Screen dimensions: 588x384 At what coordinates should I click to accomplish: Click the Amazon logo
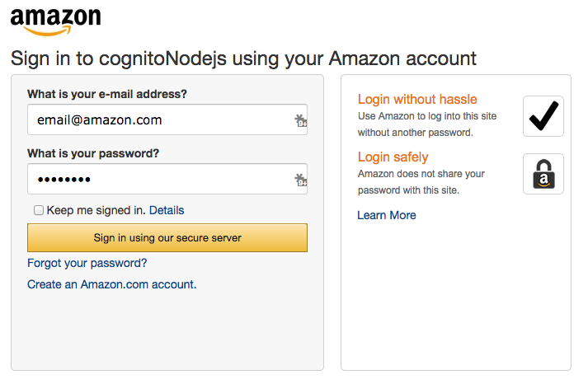point(56,21)
